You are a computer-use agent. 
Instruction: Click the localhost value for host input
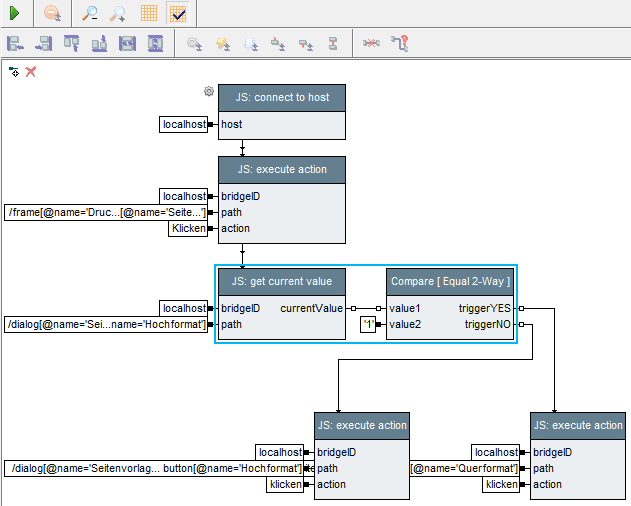click(184, 125)
